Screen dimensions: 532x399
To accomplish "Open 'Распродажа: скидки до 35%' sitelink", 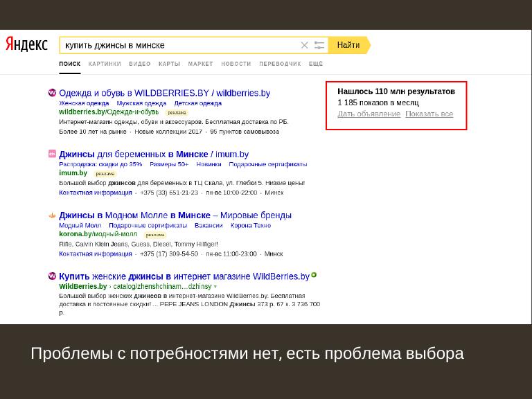I will (x=100, y=164).
